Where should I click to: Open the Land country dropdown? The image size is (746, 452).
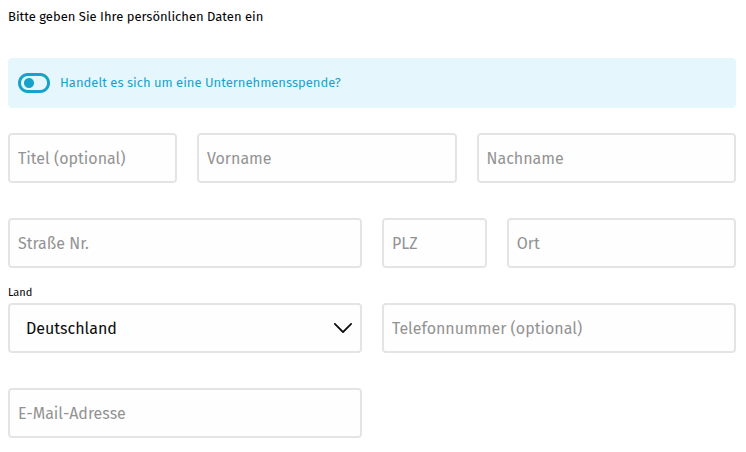coord(184,328)
